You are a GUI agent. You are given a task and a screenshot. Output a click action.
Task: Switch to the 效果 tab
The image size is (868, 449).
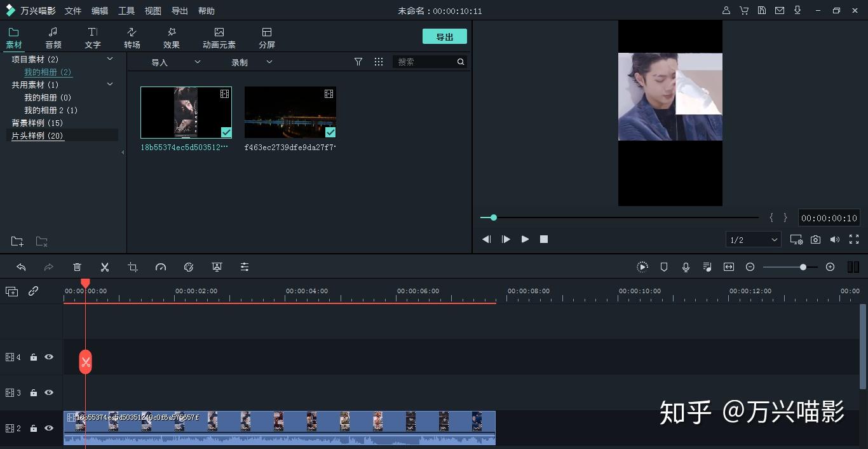click(x=172, y=38)
